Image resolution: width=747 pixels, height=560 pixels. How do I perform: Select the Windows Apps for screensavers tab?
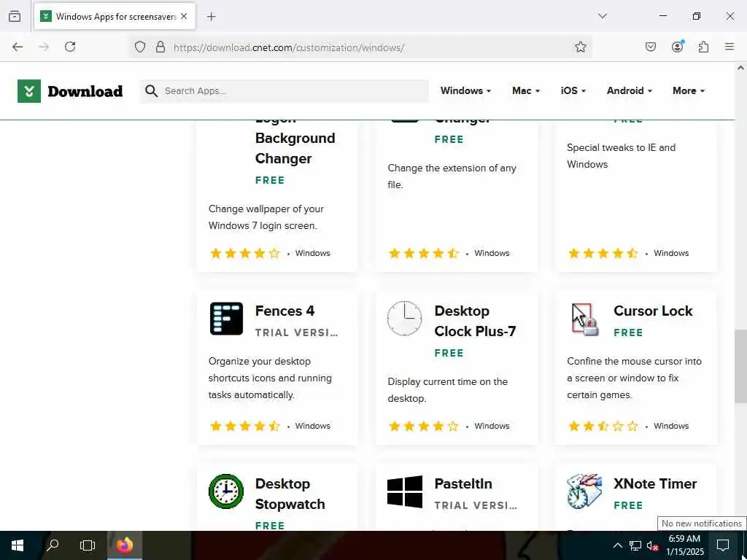(x=115, y=17)
